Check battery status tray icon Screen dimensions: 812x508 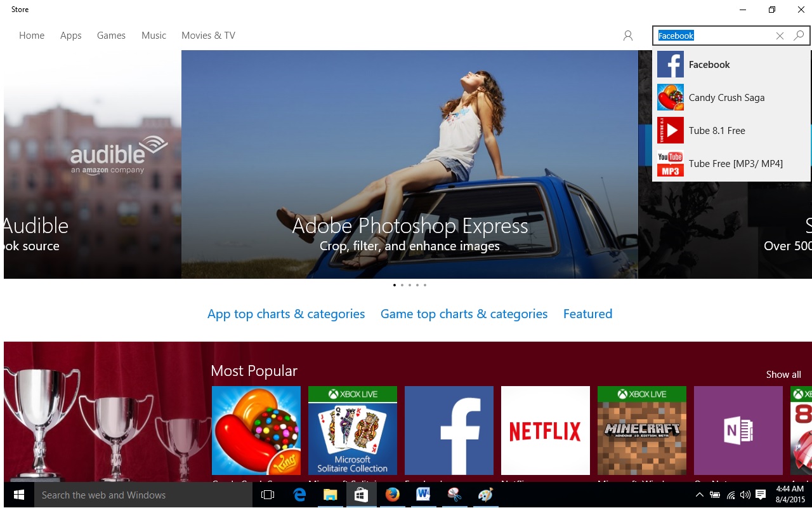(715, 495)
